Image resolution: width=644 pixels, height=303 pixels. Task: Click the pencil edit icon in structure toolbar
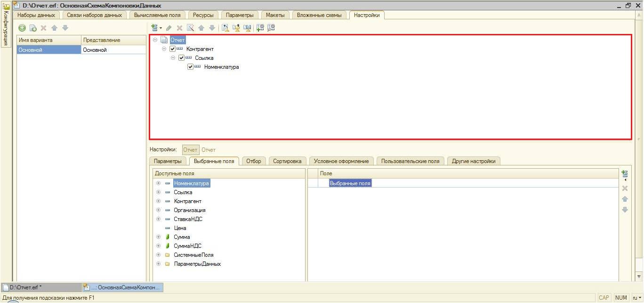point(169,28)
